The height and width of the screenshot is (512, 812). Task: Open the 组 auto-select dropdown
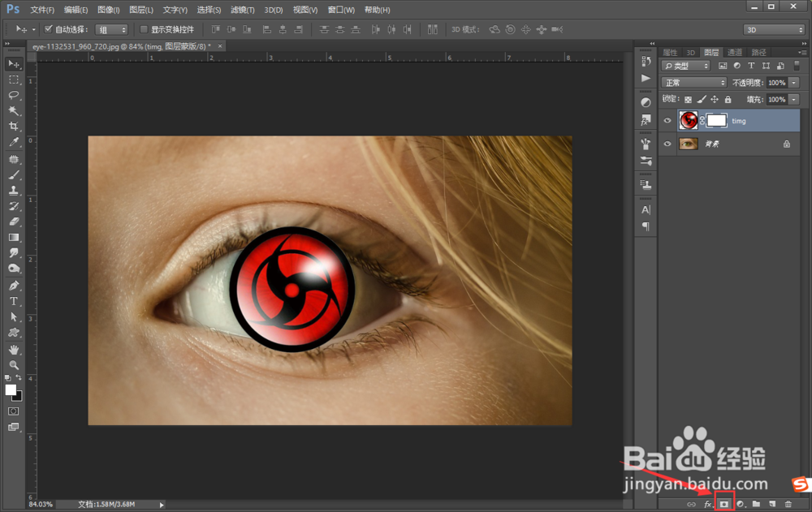click(111, 29)
